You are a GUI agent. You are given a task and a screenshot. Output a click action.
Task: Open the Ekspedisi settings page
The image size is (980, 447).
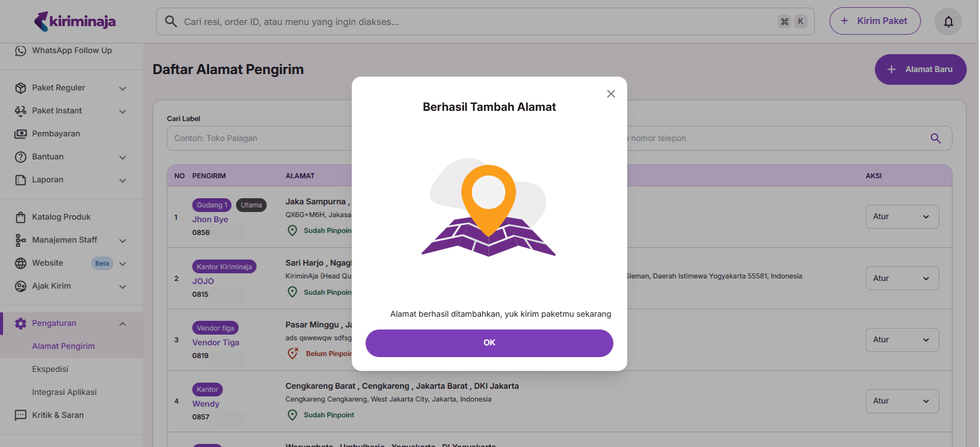(50, 369)
